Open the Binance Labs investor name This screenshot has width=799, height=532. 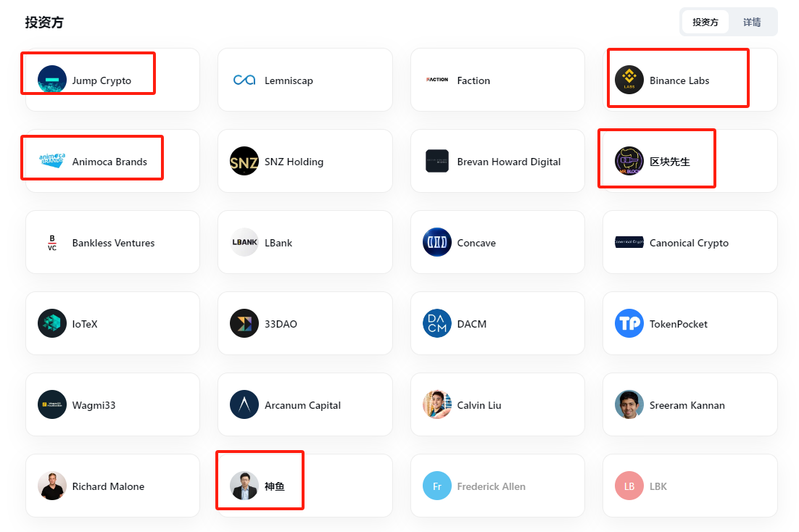[x=679, y=80]
